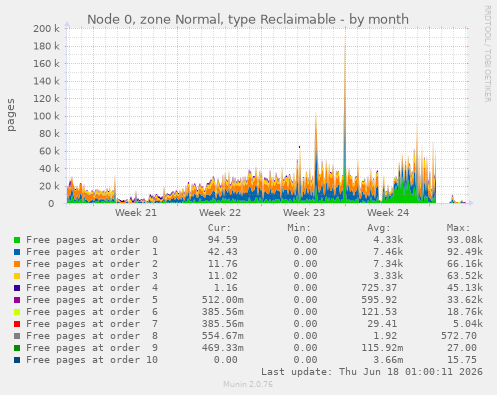Click the 'Max:' column header
This screenshot has width=497, height=395.
[458, 228]
